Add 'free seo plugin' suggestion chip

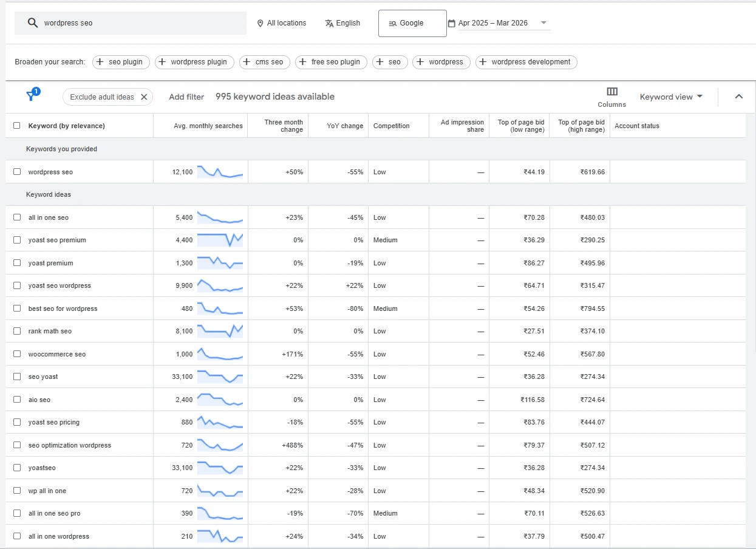[331, 62]
